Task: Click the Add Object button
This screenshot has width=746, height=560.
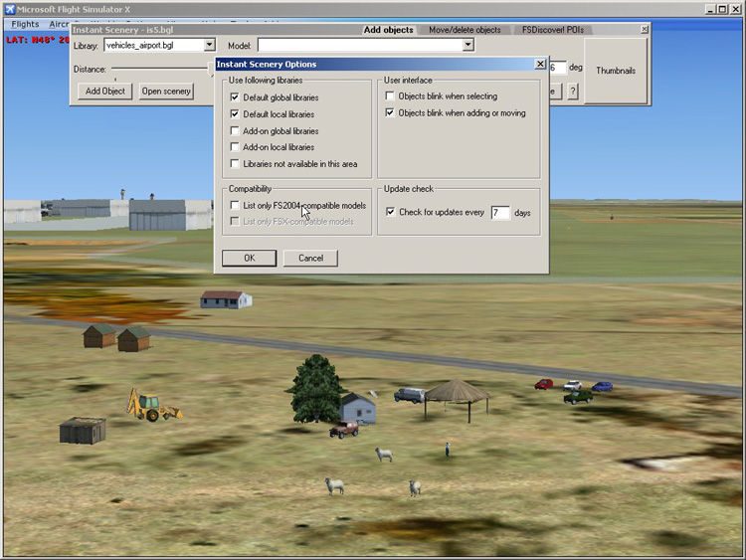Action: [x=104, y=91]
